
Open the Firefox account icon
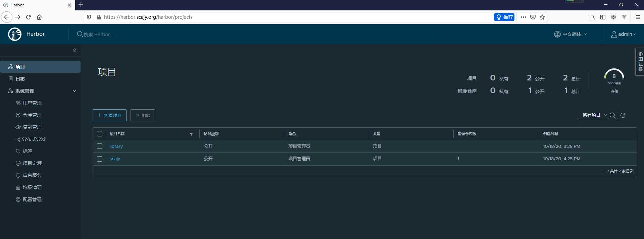613,17
